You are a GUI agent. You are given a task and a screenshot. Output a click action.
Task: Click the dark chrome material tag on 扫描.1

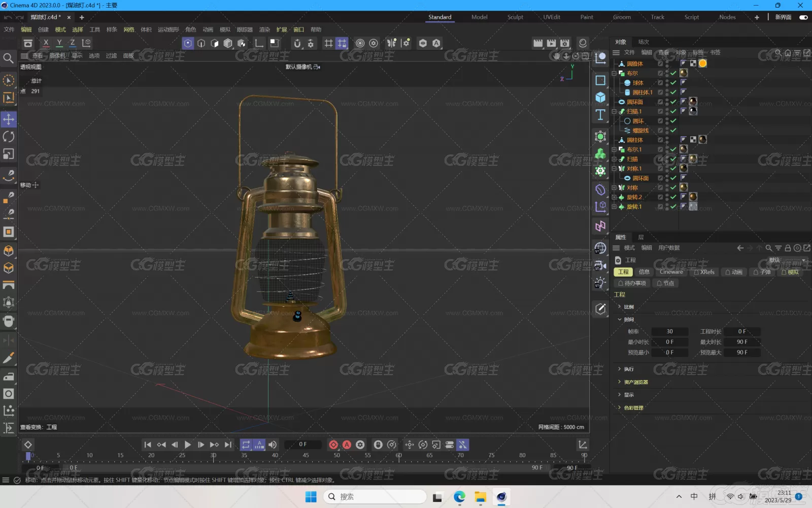click(693, 111)
